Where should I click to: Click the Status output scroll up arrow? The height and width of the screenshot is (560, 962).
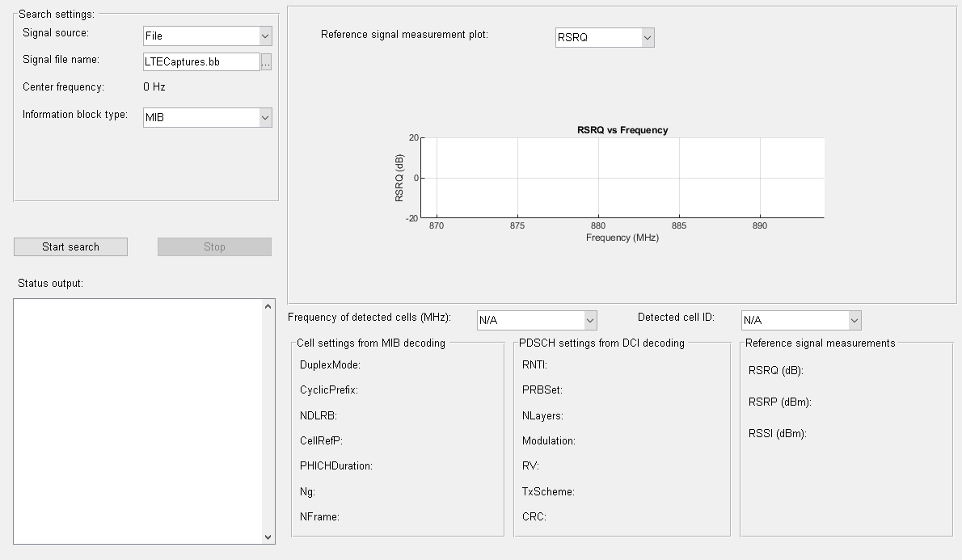pyautogui.click(x=268, y=306)
